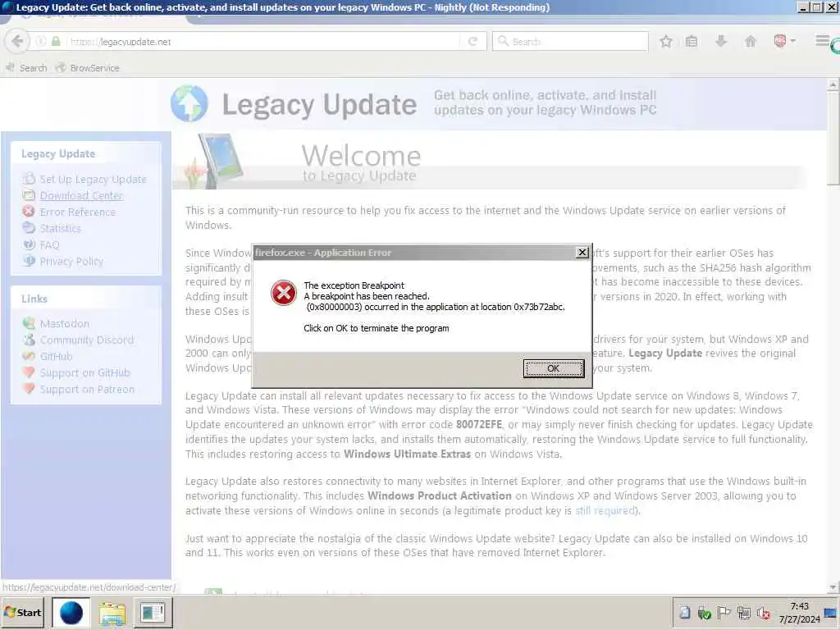Open the hamburger menu
The image size is (840, 630).
822,41
